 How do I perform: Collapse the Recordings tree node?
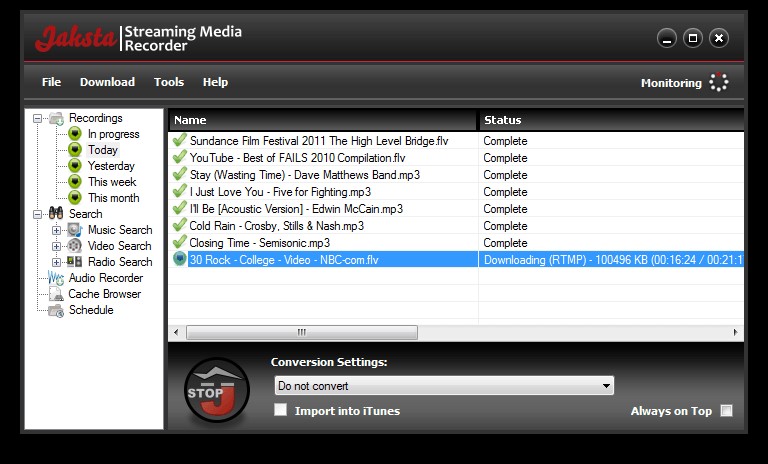(x=38, y=118)
